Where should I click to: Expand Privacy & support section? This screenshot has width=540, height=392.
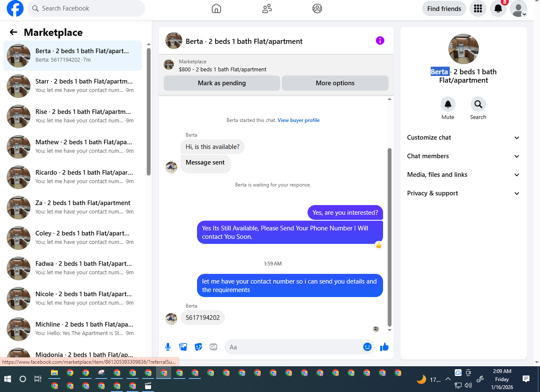coord(464,193)
